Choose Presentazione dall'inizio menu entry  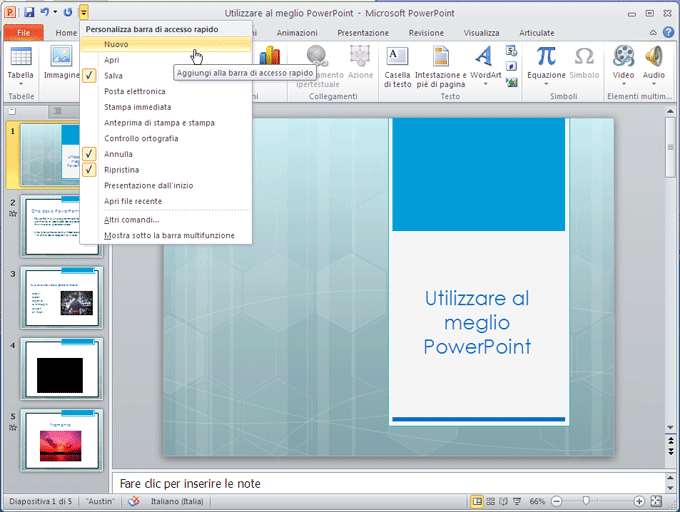(x=165, y=186)
